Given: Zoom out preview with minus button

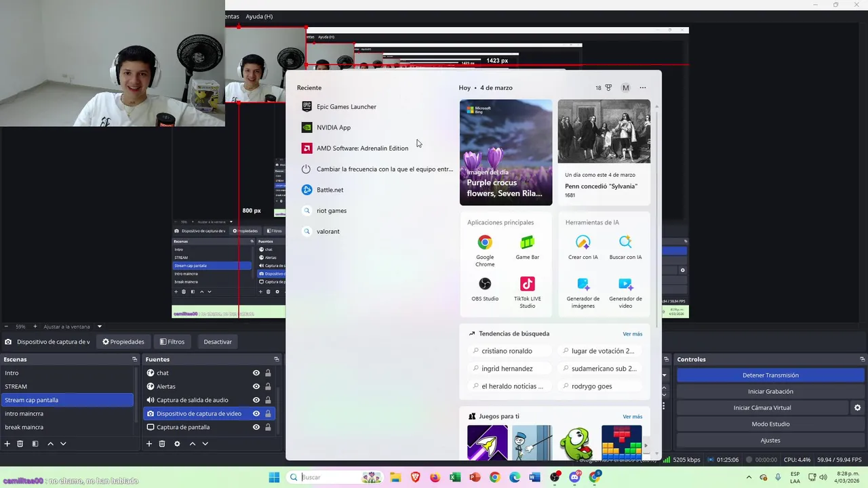Looking at the screenshot, I should click(x=6, y=327).
